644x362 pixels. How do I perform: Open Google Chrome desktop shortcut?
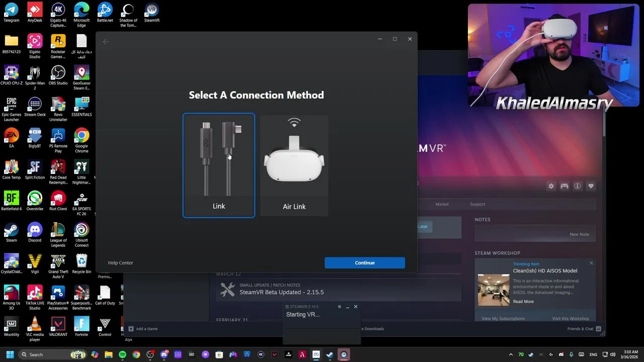click(x=82, y=141)
